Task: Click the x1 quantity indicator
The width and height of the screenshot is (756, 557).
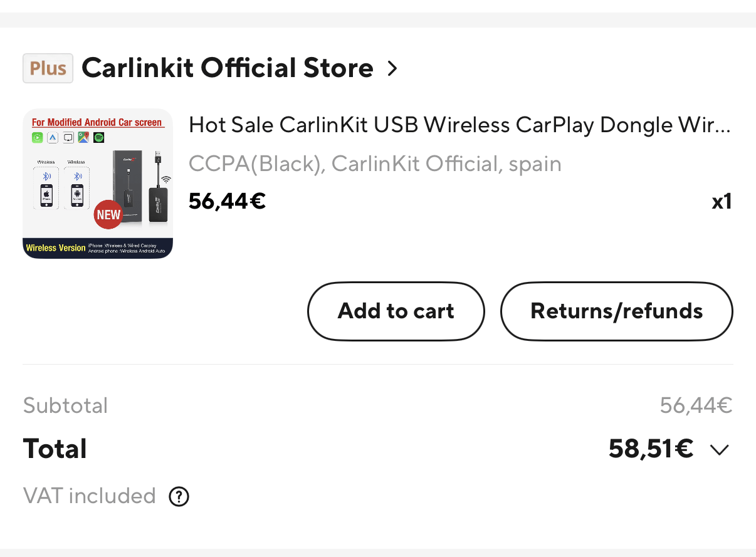Action: coord(722,202)
